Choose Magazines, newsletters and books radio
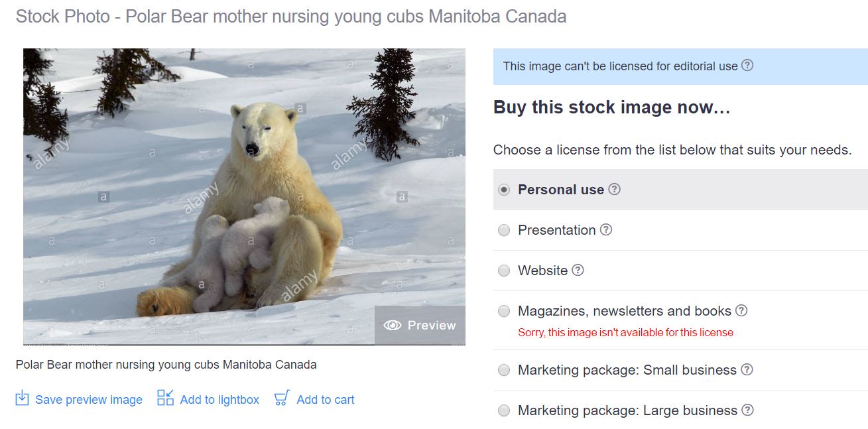The height and width of the screenshot is (429, 868). pos(504,311)
